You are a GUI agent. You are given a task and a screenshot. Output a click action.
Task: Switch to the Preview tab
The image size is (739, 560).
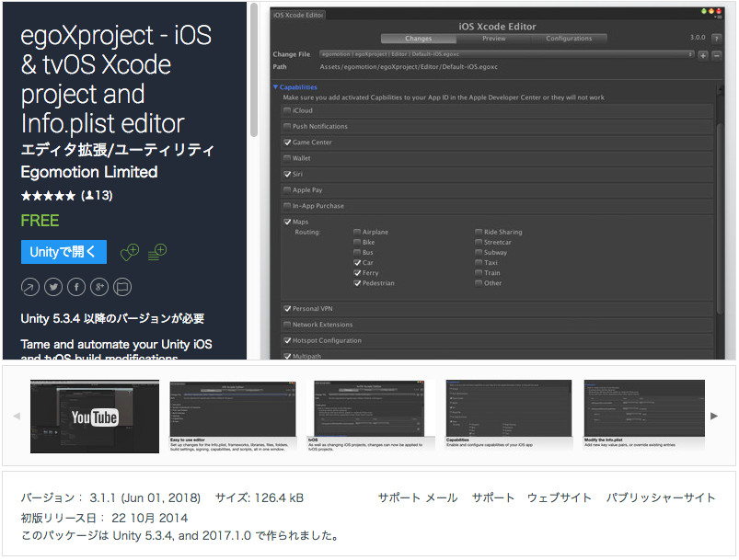pyautogui.click(x=493, y=38)
